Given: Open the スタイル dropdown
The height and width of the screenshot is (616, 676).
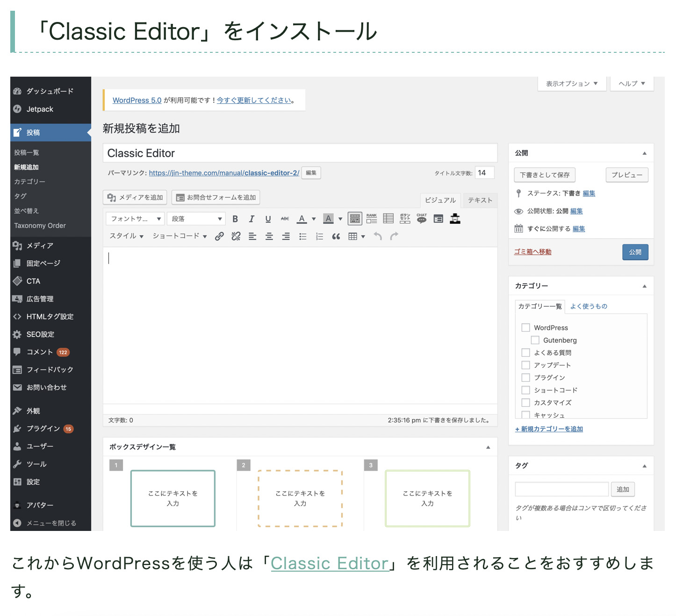Looking at the screenshot, I should tap(126, 236).
